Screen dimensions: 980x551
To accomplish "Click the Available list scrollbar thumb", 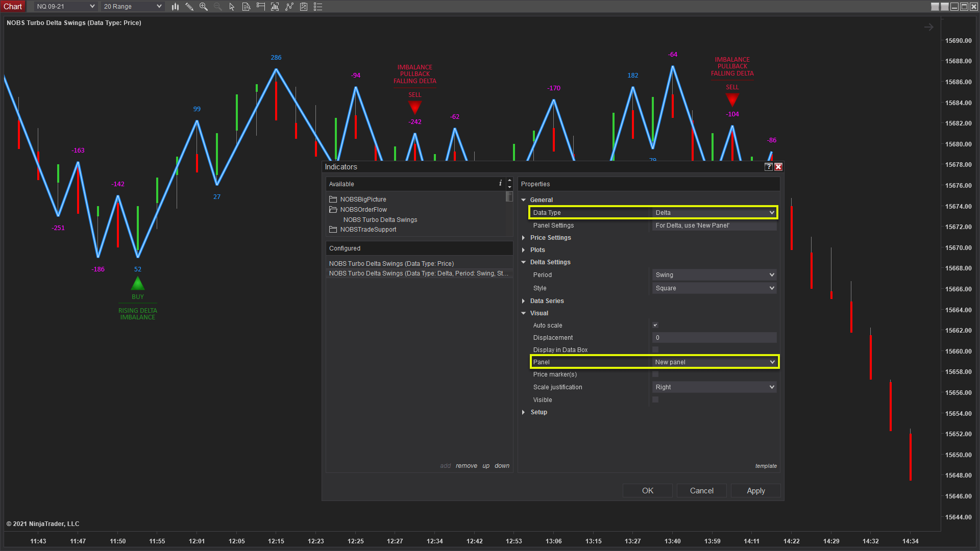I will pos(509,197).
